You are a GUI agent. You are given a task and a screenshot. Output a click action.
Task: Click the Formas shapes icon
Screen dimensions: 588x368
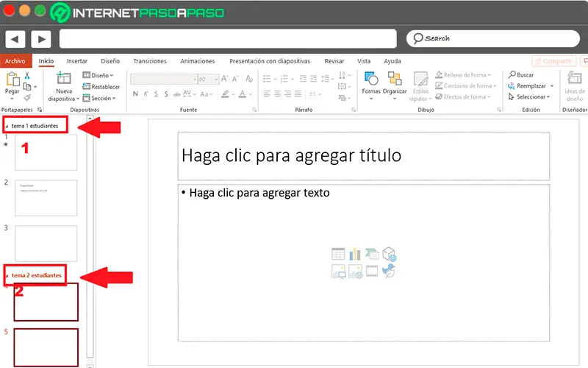371,79
